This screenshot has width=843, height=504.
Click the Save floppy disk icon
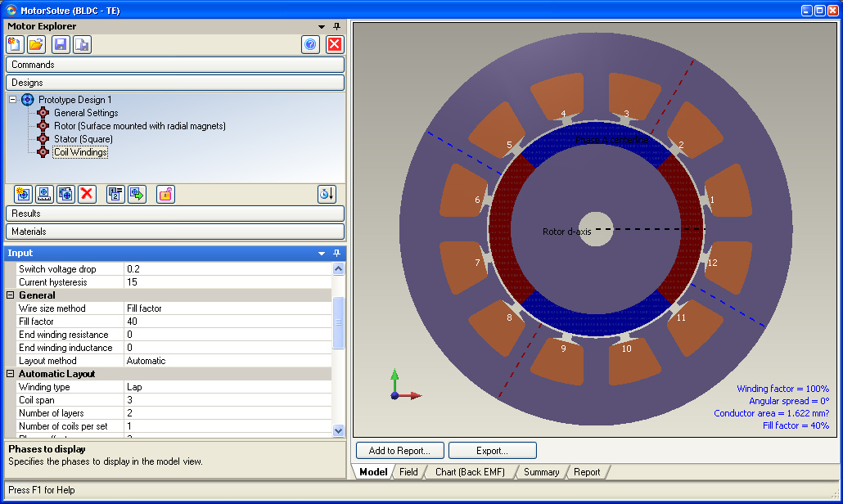tap(61, 45)
